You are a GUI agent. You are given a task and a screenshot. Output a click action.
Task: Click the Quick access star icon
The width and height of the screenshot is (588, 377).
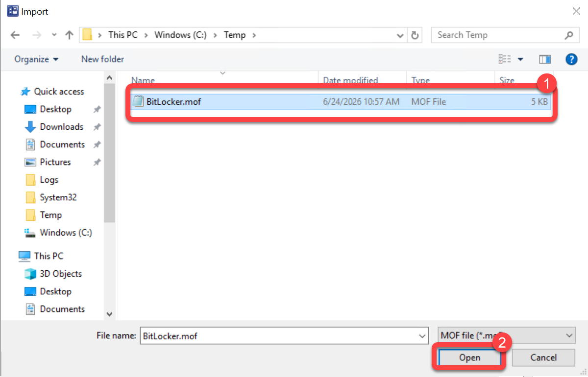pos(25,92)
